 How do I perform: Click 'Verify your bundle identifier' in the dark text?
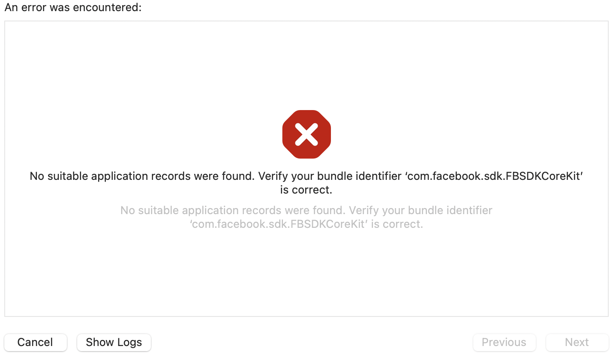[x=330, y=176]
